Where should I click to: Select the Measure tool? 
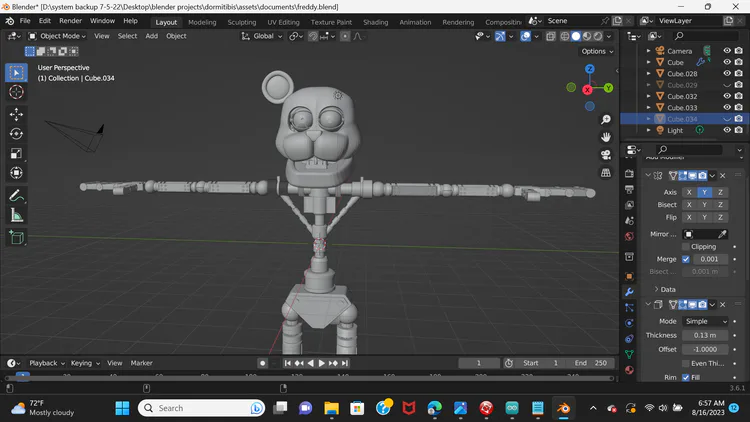pyautogui.click(x=16, y=215)
